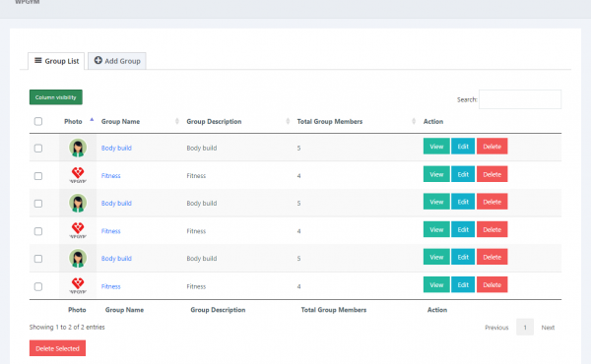Image resolution: width=591 pixels, height=364 pixels.
Task: Open the third Fitness heart logo photo
Action: pyautogui.click(x=78, y=285)
